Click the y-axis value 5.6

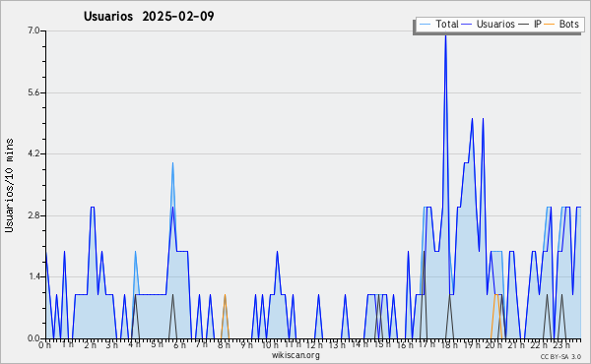33,92
